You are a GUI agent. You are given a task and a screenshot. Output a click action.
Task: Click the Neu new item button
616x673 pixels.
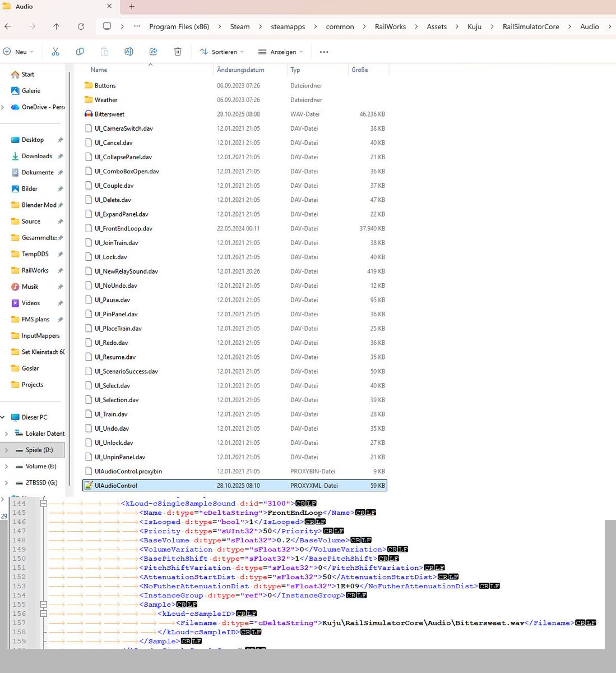pyautogui.click(x=18, y=52)
